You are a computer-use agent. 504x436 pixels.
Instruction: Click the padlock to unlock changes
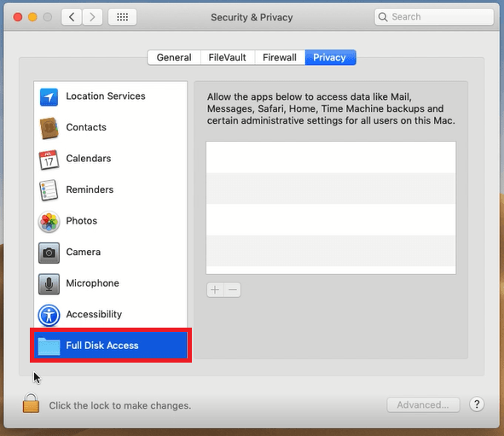coord(31,403)
